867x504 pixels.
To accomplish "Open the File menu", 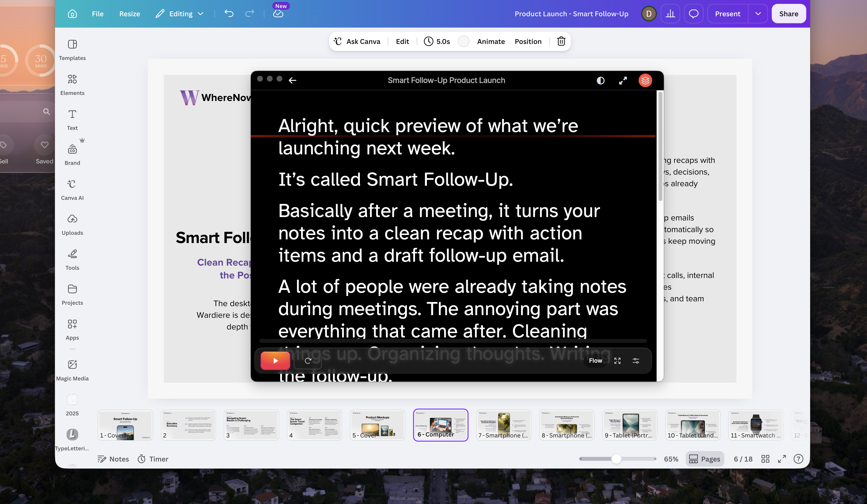I will pos(98,14).
